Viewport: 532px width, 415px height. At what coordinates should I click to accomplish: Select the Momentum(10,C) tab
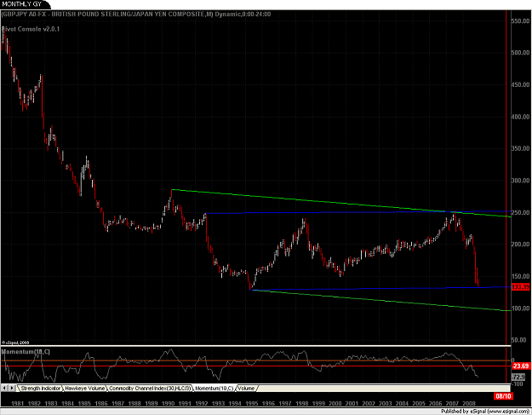(x=215, y=389)
